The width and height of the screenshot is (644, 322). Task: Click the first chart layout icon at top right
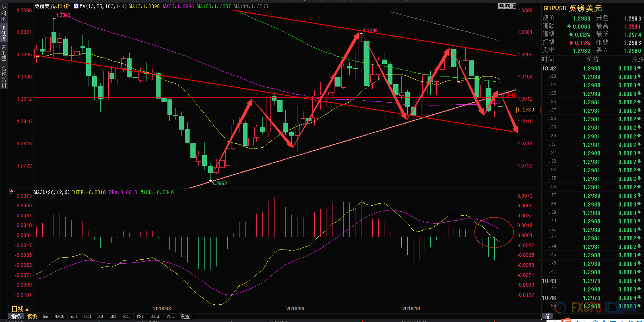click(501, 6)
